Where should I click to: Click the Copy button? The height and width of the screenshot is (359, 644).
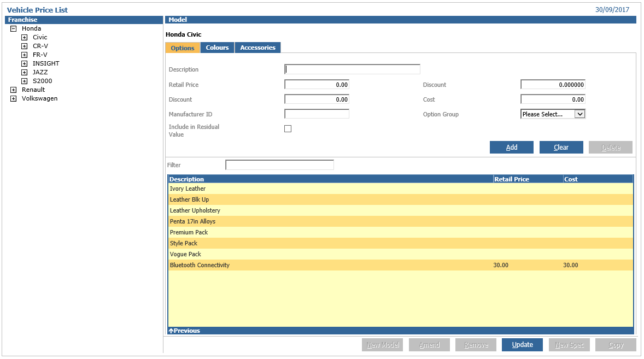[x=616, y=345]
